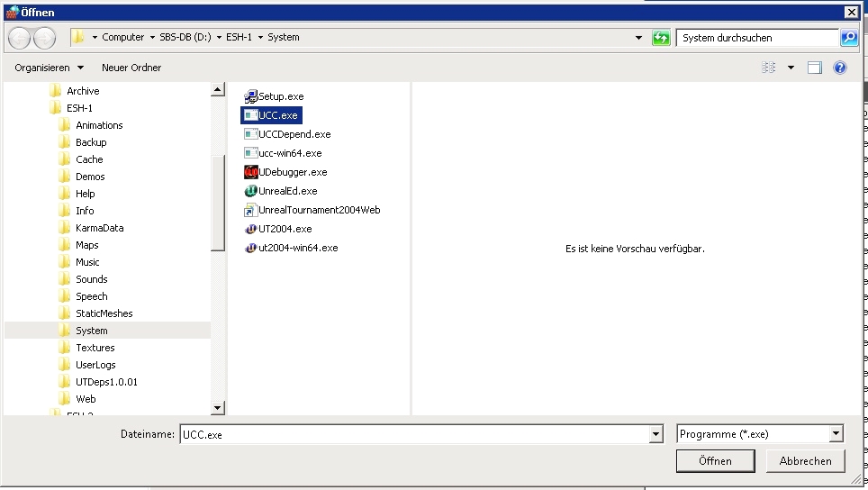
Task: Click the Back navigation arrow
Action: click(x=20, y=38)
